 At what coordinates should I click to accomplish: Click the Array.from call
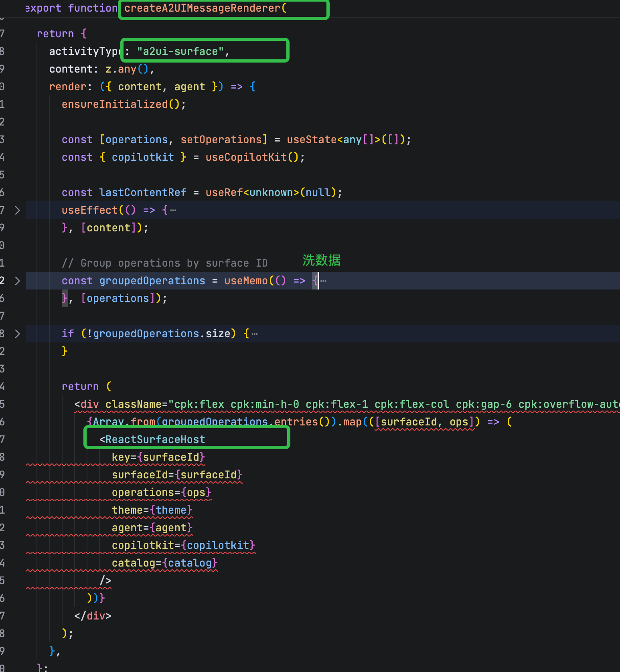[x=124, y=422]
